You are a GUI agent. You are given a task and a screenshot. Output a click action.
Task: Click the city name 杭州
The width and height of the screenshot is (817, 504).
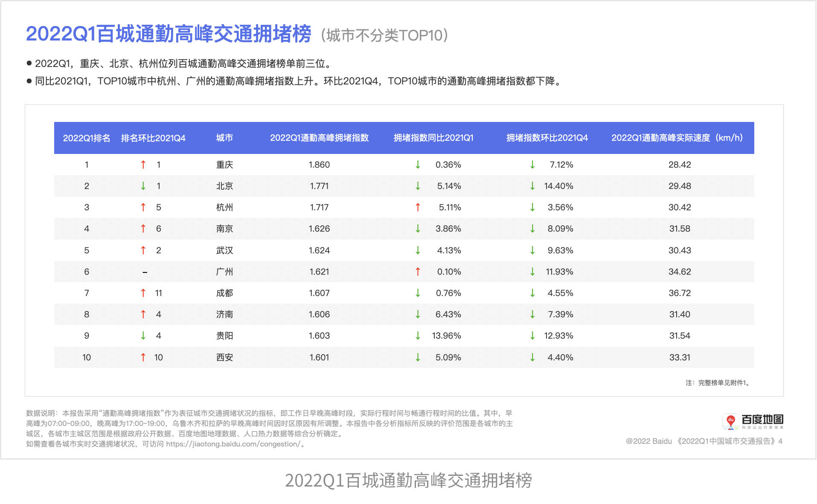pos(224,207)
